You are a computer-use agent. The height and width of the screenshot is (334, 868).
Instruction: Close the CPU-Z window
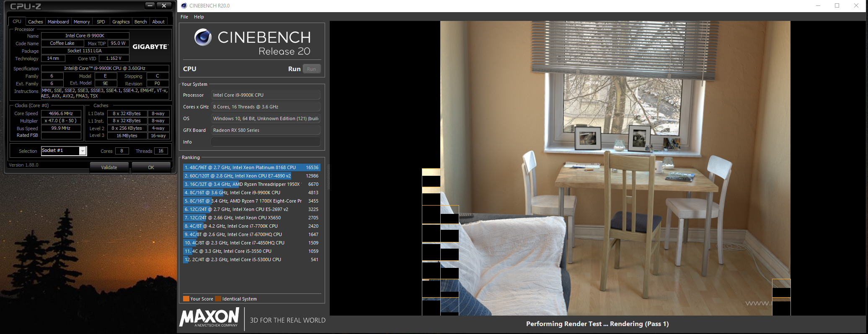coord(164,5)
